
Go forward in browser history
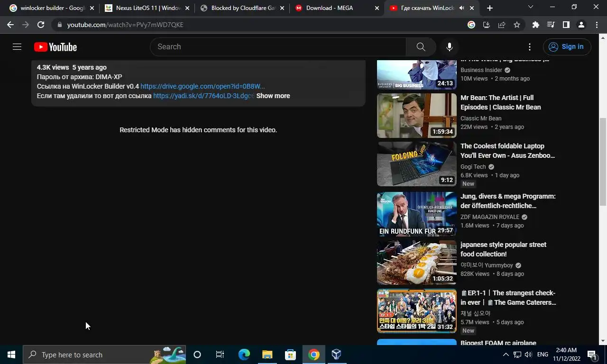pos(26,25)
